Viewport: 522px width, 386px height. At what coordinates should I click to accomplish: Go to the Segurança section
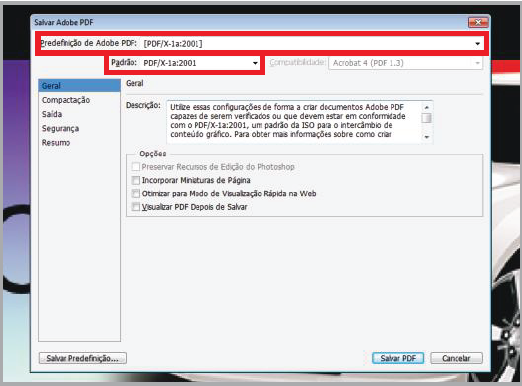pyautogui.click(x=60, y=129)
